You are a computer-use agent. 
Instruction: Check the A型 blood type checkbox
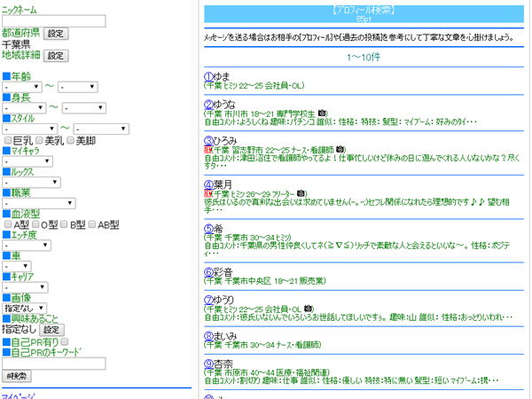click(8, 225)
